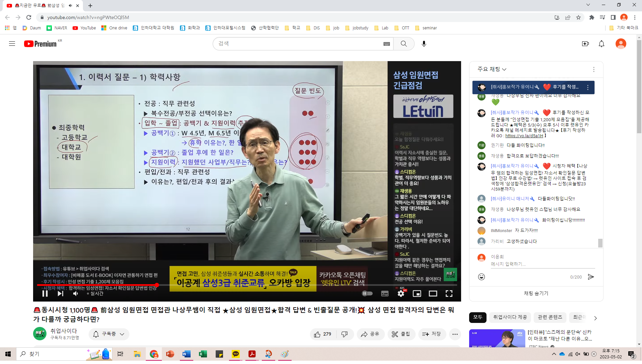Hide the chat with 채팅 숨기기
Screen dimensions: 642x364
(536, 293)
